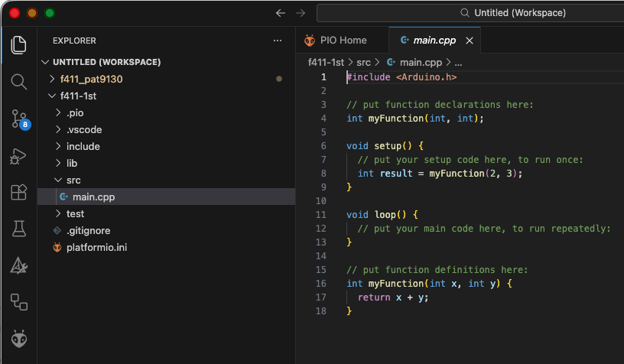This screenshot has height=364, width=624.
Task: Go back with the left arrow
Action: coord(281,13)
